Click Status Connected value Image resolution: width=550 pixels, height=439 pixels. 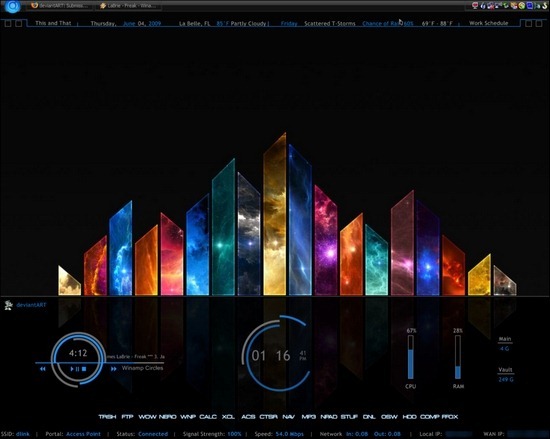point(153,434)
